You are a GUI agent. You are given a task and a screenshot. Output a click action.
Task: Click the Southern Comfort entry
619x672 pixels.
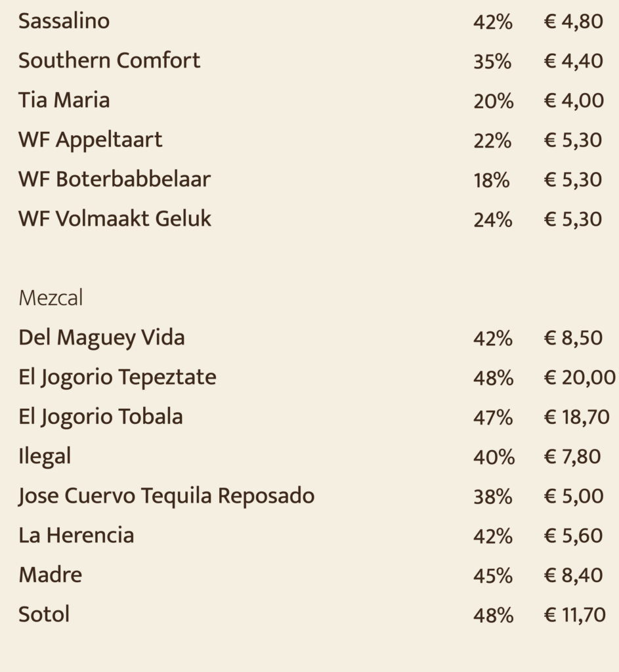pos(110,60)
